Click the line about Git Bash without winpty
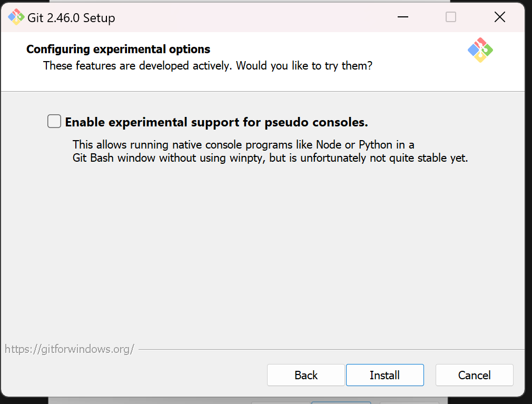532x404 pixels. (x=270, y=158)
